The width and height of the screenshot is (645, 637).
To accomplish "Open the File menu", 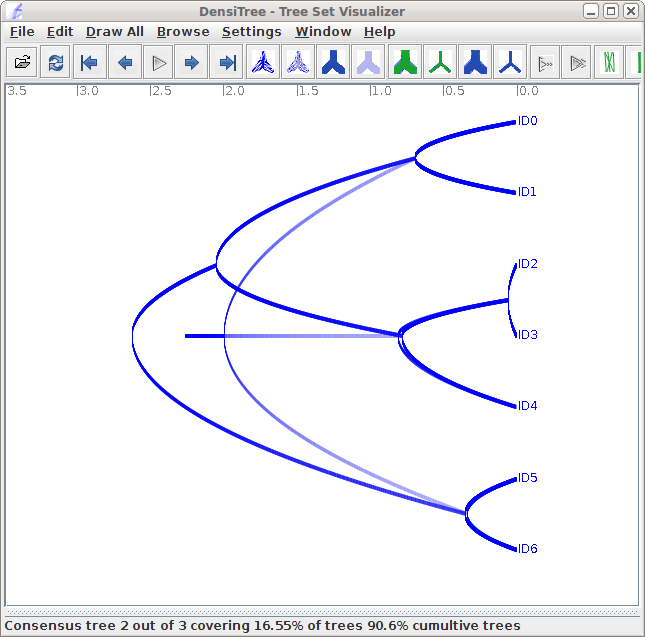I will (x=21, y=32).
